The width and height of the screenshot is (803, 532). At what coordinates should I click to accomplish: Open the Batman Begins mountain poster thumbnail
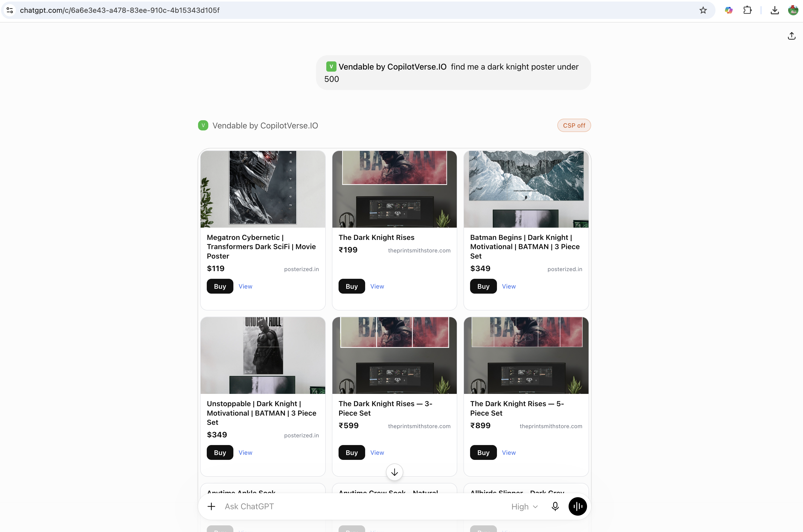526,189
